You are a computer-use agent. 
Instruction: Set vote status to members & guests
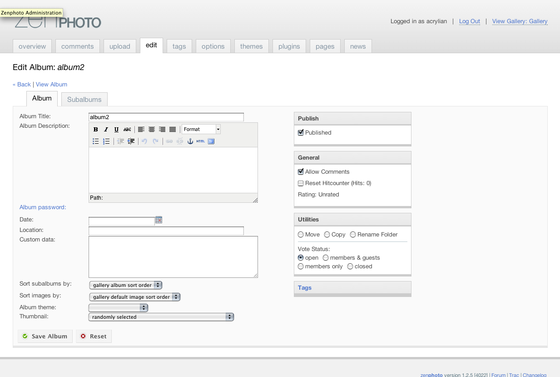[326, 257]
